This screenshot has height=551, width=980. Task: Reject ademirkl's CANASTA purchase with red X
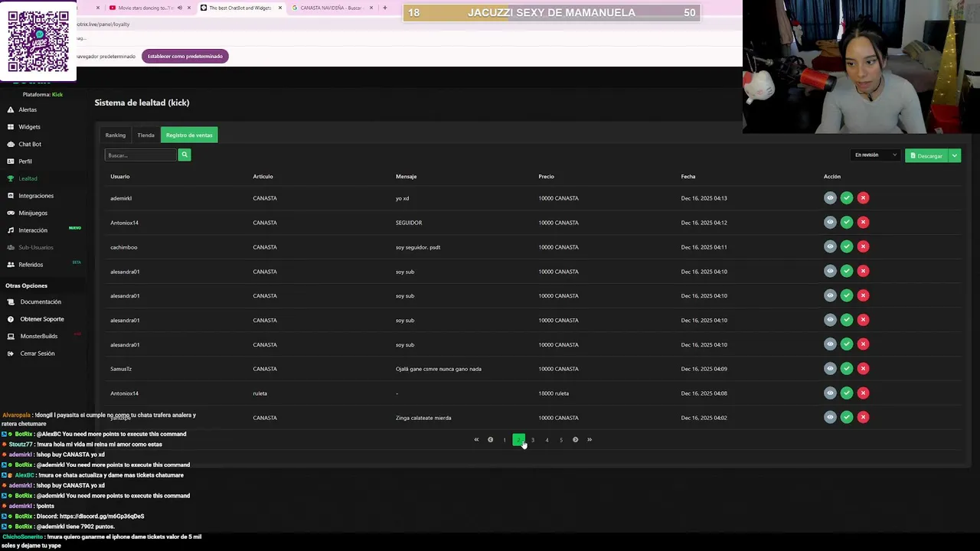coord(863,198)
